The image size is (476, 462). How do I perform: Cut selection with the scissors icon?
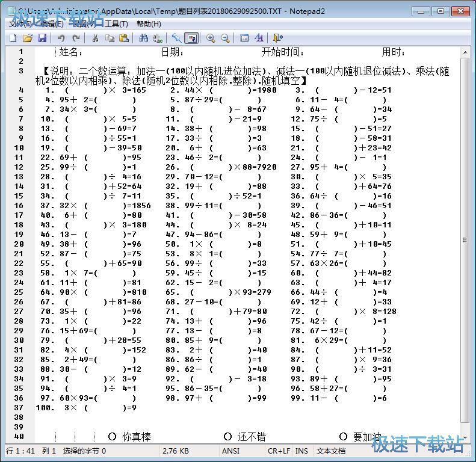coord(95,38)
